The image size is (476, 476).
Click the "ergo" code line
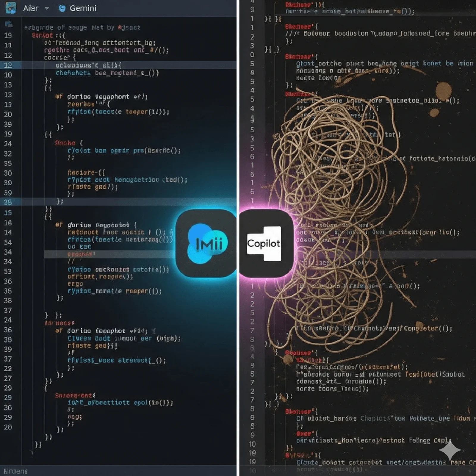(75, 284)
